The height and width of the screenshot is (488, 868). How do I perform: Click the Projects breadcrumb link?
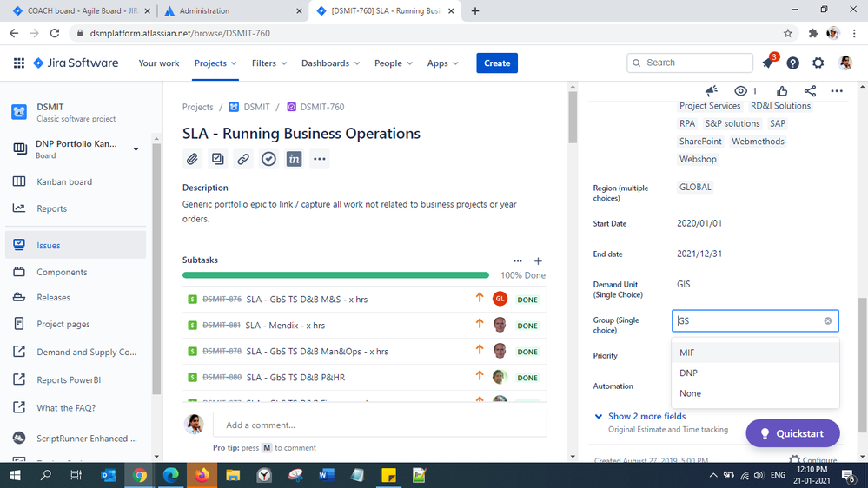coord(197,107)
